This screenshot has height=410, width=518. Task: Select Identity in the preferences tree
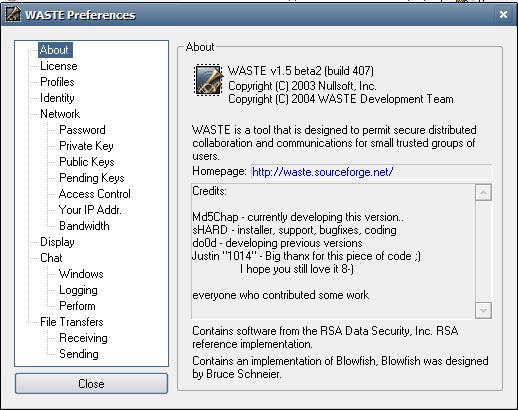point(57,98)
